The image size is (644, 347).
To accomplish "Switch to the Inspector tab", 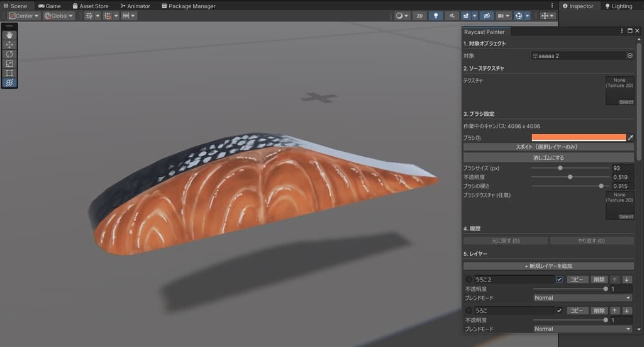I will tap(578, 6).
